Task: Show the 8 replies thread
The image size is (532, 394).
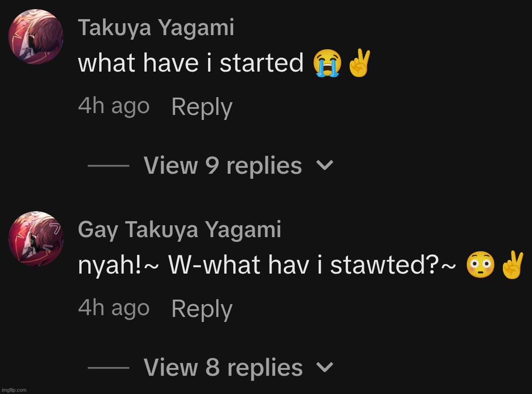Action: [x=223, y=368]
